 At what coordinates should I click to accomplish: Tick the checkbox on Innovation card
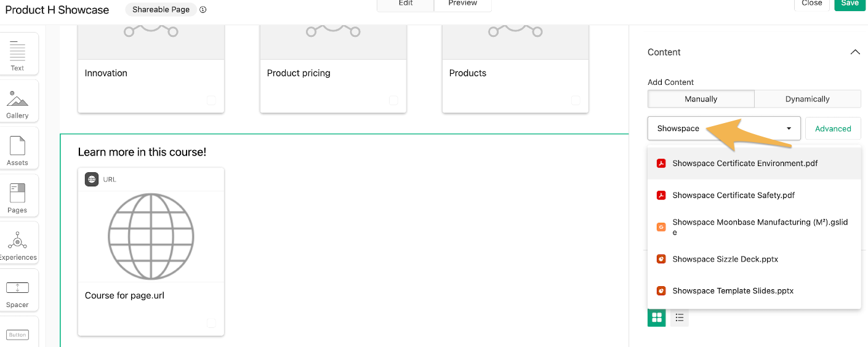pyautogui.click(x=211, y=100)
